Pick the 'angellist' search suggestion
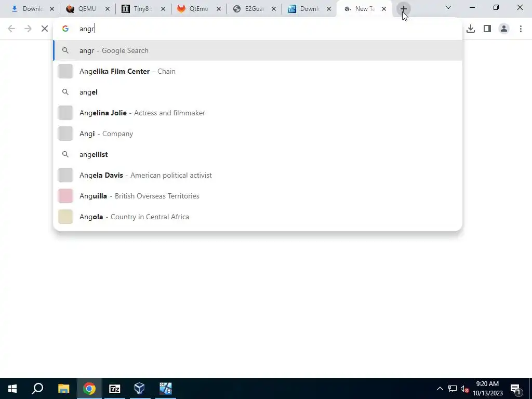This screenshot has height=399, width=532. point(258,154)
